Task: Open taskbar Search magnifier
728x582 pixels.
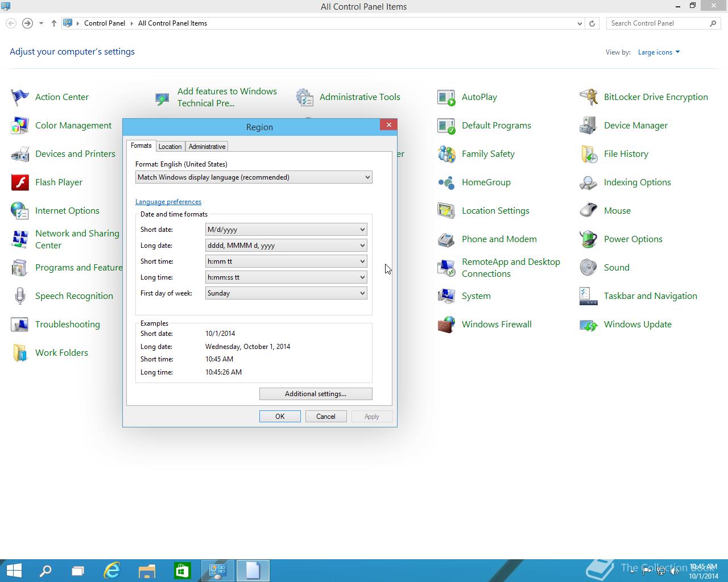Action: [45, 571]
